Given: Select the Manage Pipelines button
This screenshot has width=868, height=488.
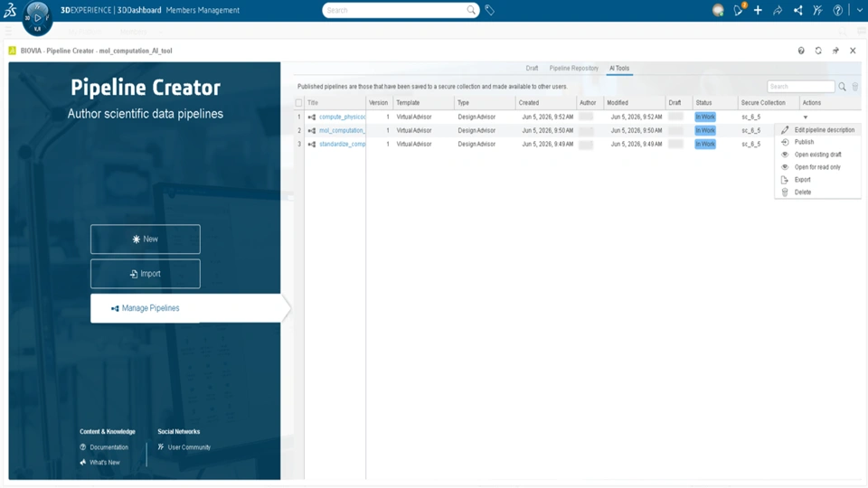Looking at the screenshot, I should [185, 308].
